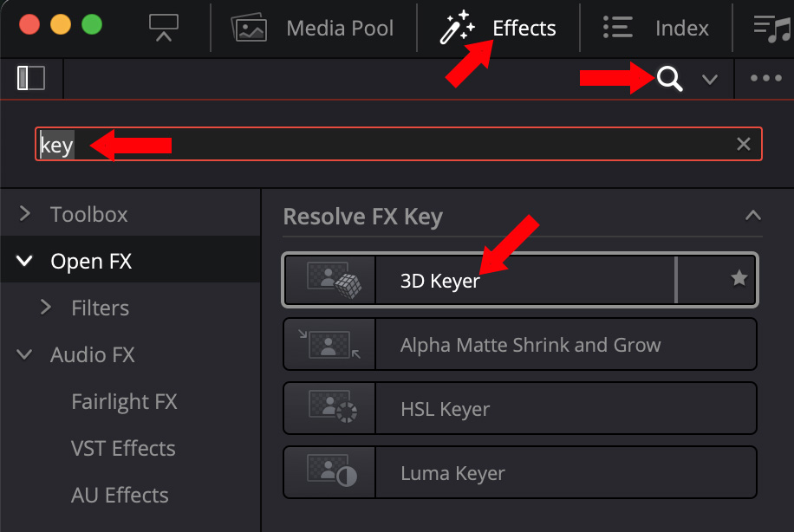Favorite the 3D Keyer effect star
This screenshot has width=794, height=532.
click(x=739, y=279)
